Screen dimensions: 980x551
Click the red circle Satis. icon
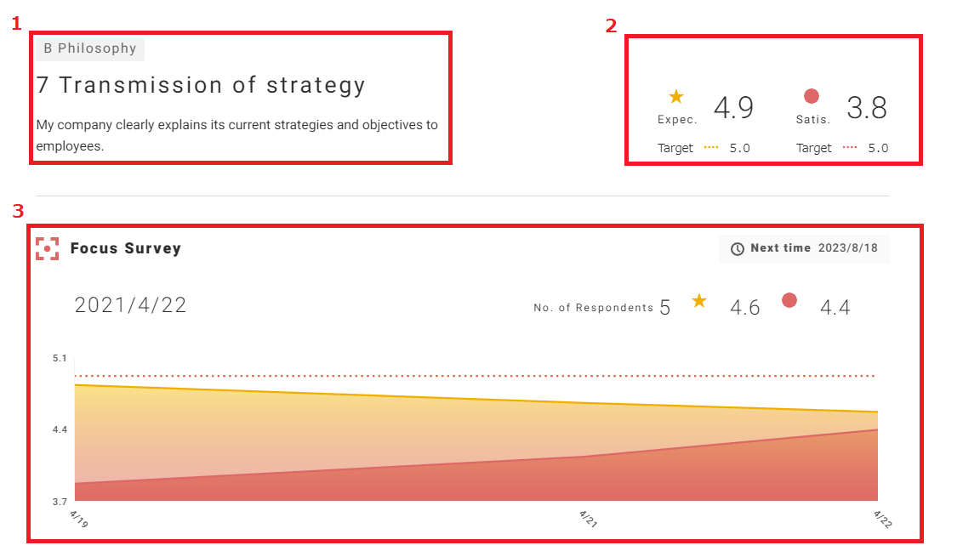(811, 97)
